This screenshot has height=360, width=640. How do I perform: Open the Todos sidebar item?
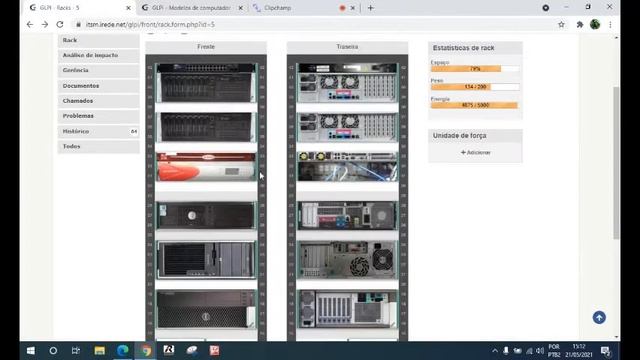(98, 147)
